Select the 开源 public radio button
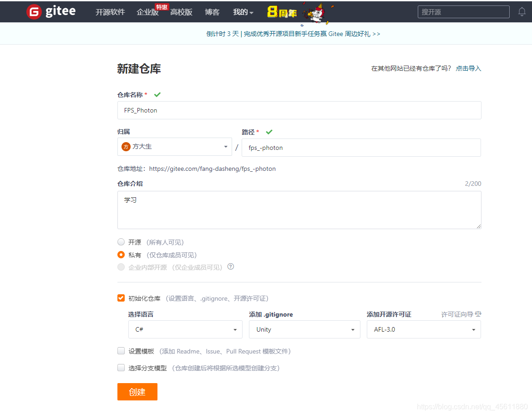 click(x=121, y=242)
